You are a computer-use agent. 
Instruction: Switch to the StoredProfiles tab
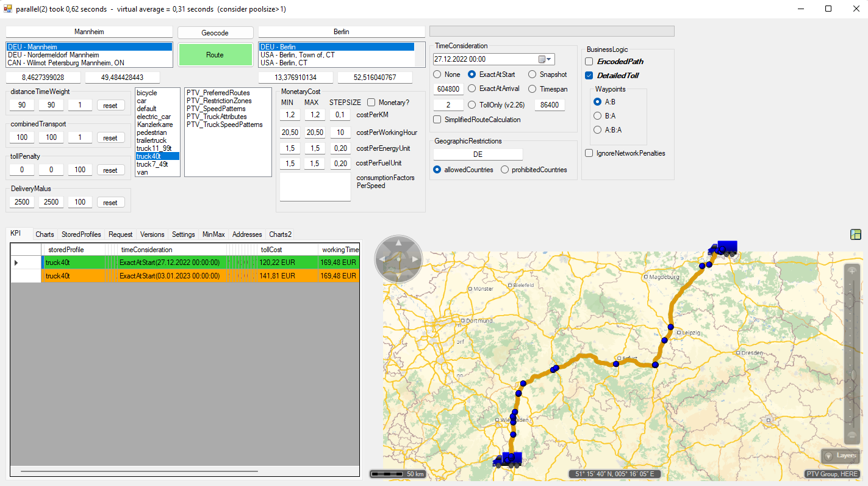81,234
